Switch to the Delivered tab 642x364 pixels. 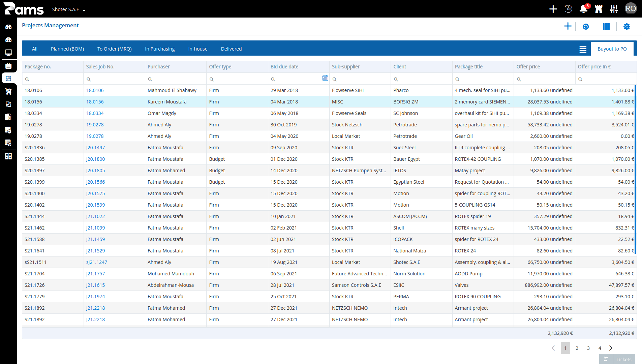coord(231,49)
